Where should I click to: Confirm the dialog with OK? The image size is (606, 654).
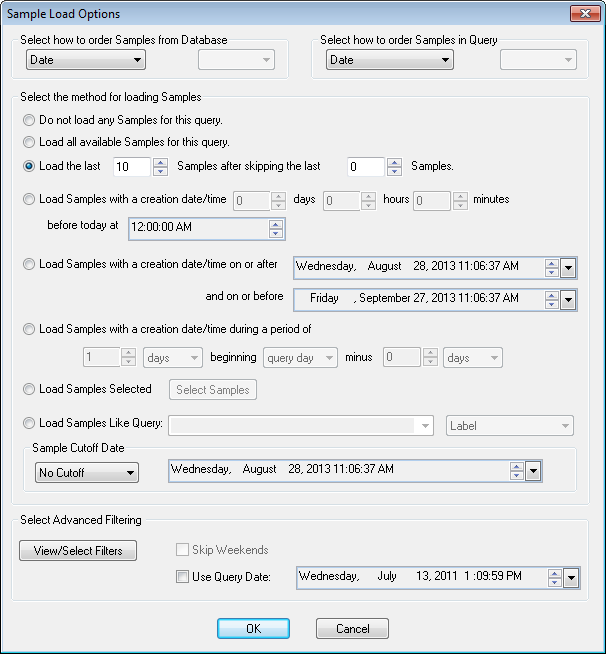coord(253,629)
